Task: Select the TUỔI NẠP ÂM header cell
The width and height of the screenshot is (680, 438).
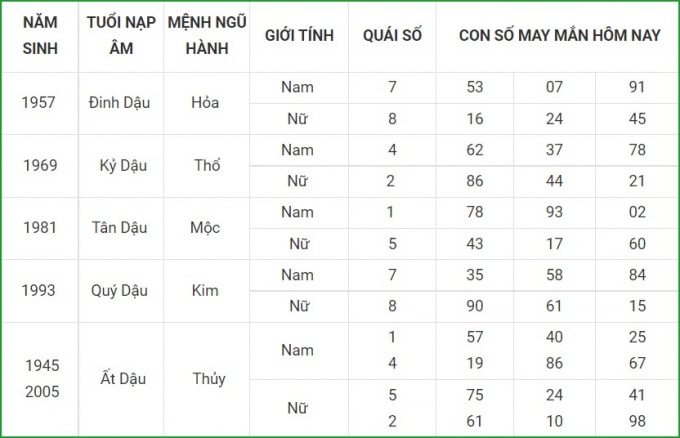Action: (x=121, y=36)
